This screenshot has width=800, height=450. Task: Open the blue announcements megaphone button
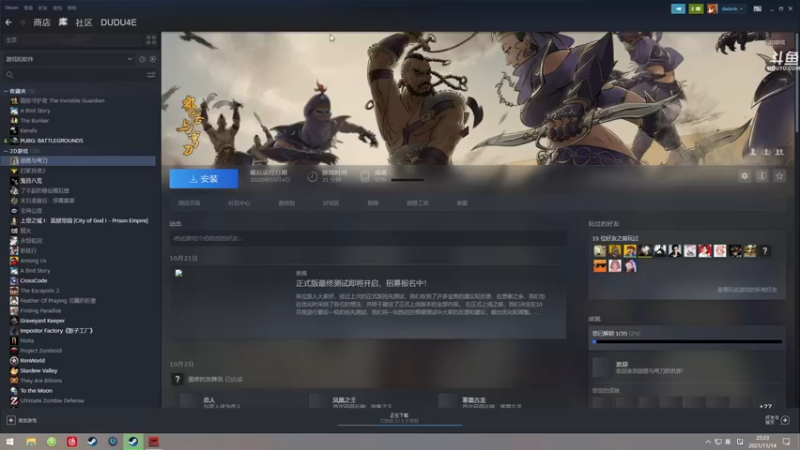click(678, 9)
